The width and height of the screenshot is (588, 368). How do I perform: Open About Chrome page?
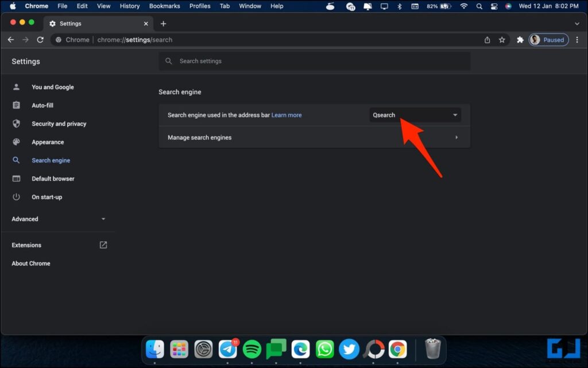pyautogui.click(x=31, y=264)
